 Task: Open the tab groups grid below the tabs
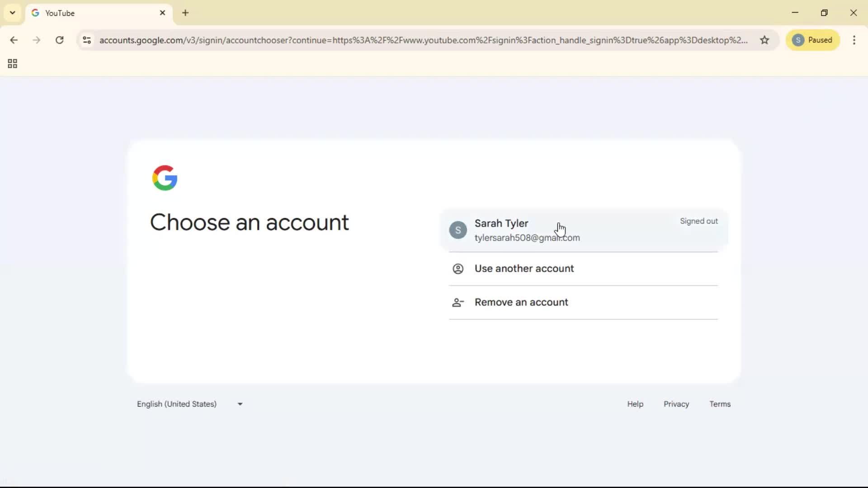pyautogui.click(x=12, y=63)
